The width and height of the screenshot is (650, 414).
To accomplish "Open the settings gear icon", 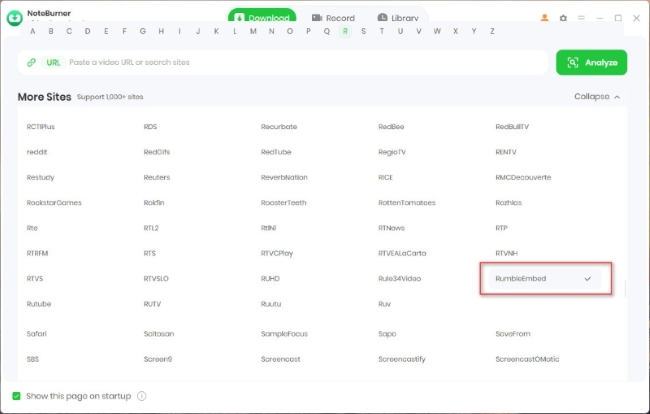I will pyautogui.click(x=563, y=18).
